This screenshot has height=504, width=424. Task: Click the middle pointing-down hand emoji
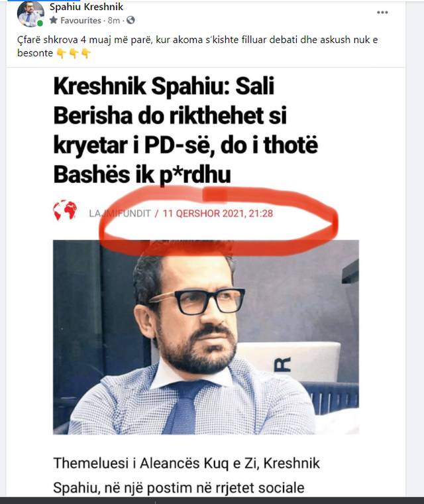click(x=74, y=53)
